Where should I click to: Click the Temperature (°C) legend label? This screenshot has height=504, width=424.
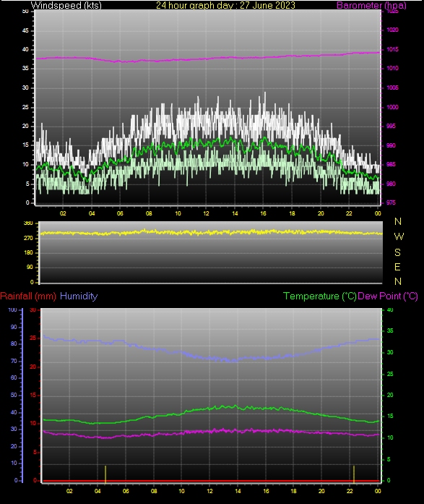[320, 296]
